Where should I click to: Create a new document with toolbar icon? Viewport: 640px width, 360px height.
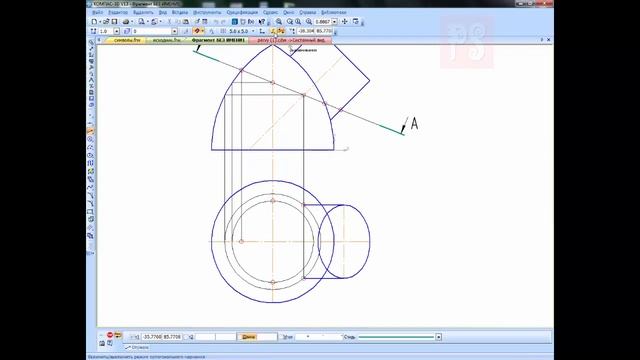click(94, 22)
